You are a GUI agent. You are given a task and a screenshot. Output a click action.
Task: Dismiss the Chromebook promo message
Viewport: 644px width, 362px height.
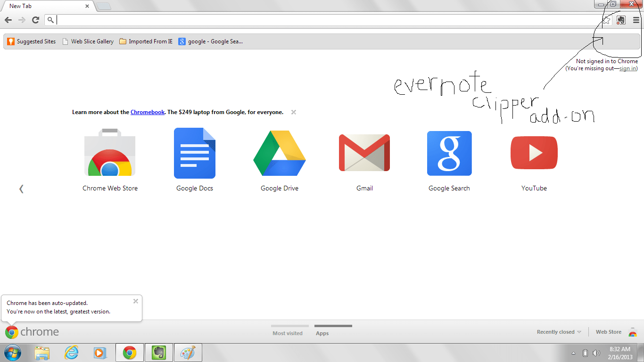pos(294,112)
